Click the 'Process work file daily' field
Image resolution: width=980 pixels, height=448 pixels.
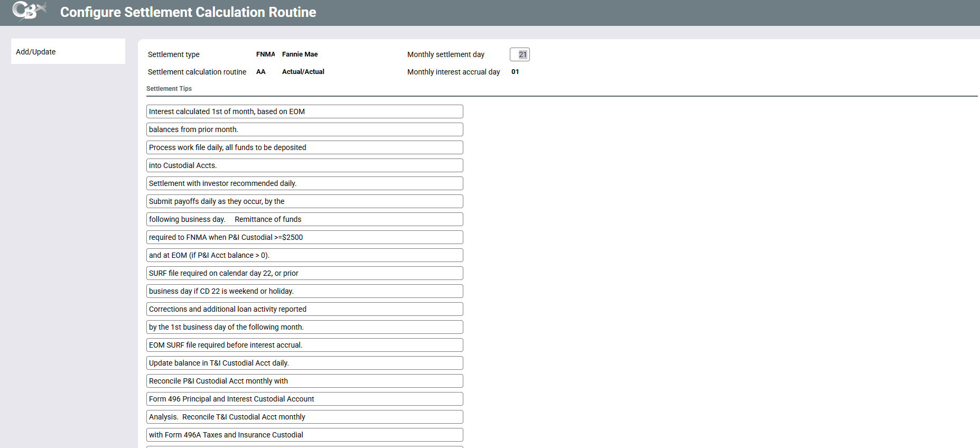[x=304, y=147]
